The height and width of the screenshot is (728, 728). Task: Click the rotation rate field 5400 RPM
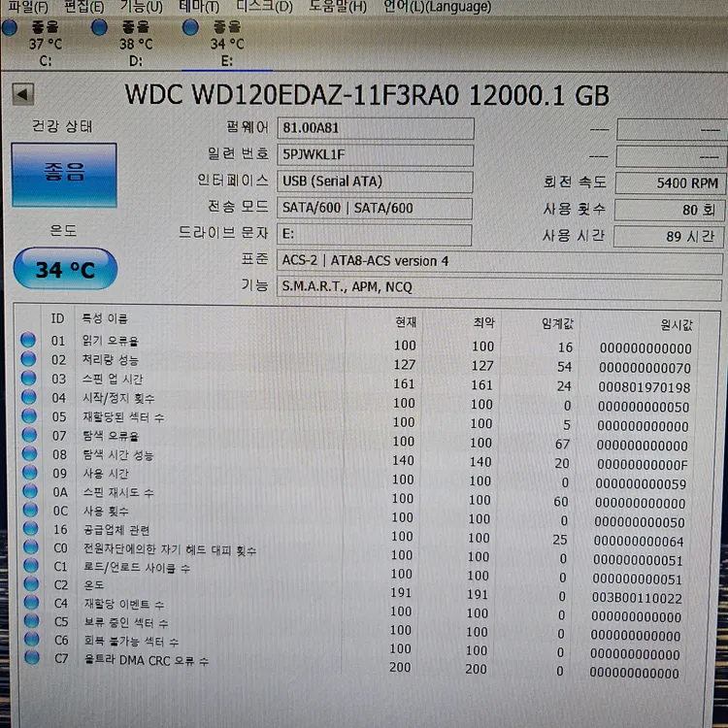click(x=670, y=182)
